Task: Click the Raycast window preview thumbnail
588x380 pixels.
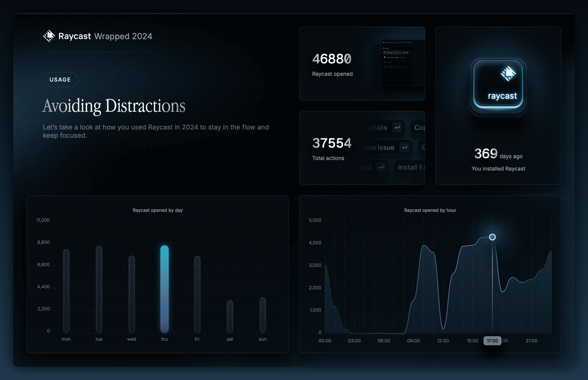Action: (x=402, y=62)
